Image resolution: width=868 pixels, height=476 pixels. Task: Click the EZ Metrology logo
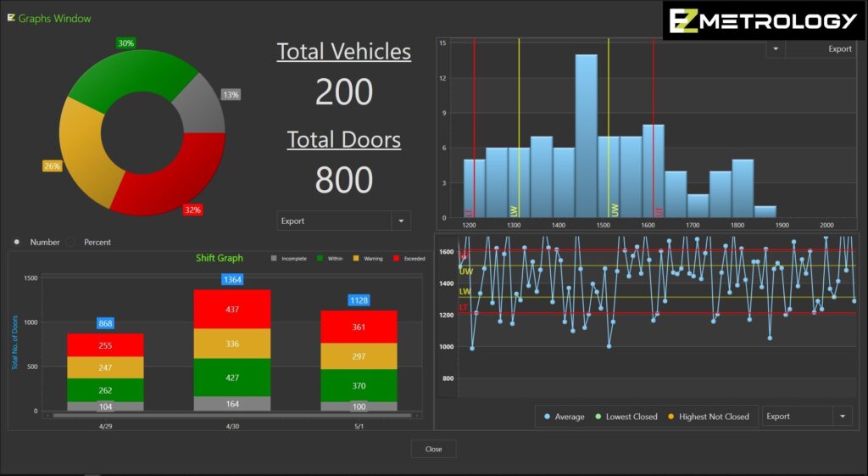763,21
